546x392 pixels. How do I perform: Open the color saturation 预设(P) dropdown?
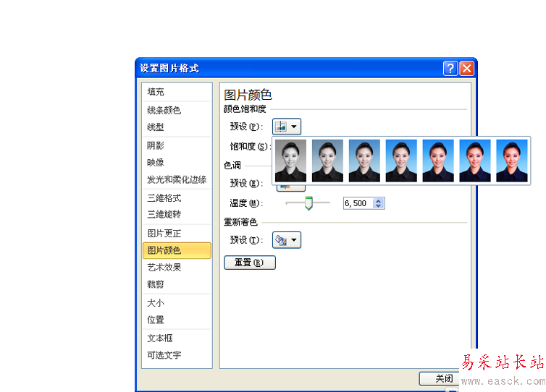(x=287, y=127)
